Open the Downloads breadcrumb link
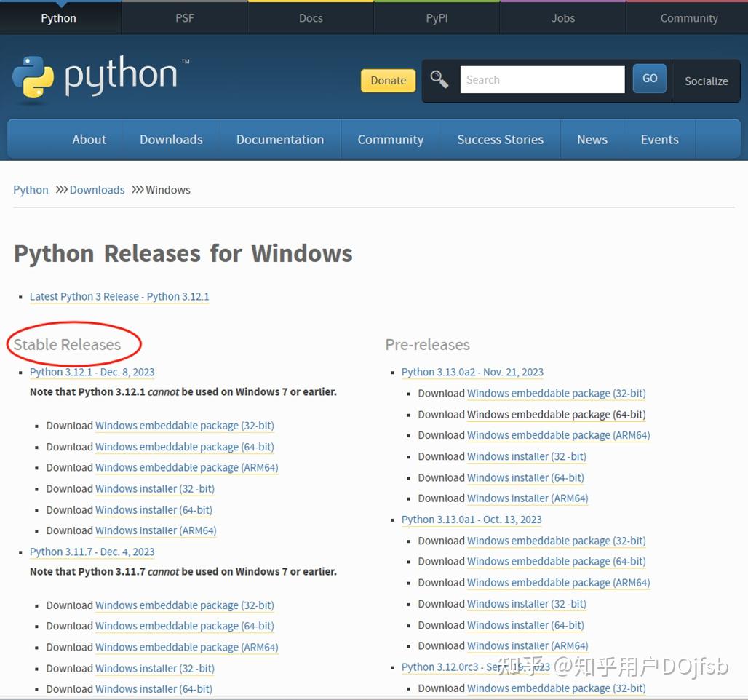Screen dimensions: 748x700 tap(97, 189)
